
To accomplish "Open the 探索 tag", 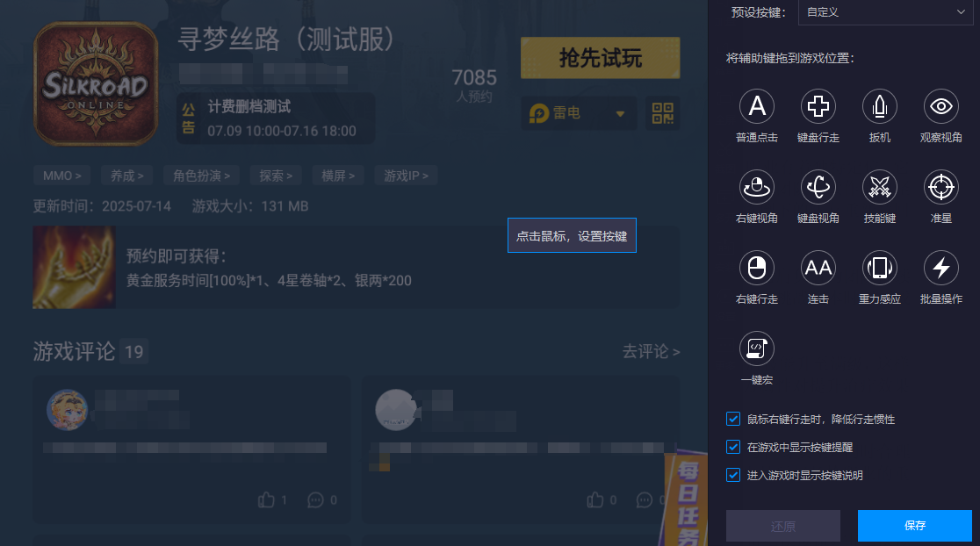I will pyautogui.click(x=276, y=176).
